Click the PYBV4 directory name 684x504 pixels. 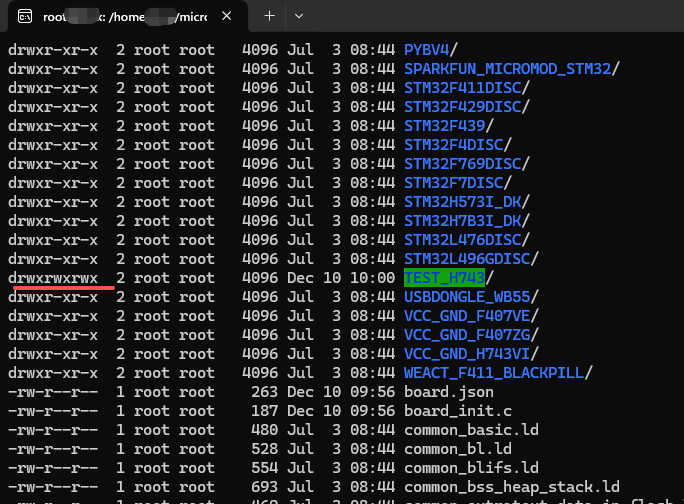426,50
